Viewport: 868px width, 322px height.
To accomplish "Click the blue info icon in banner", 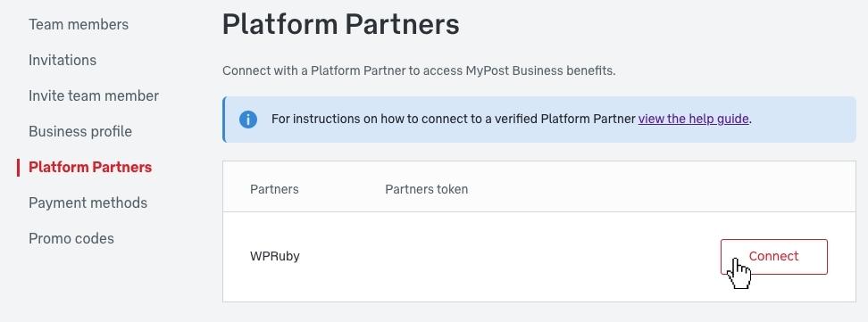I will [248, 119].
